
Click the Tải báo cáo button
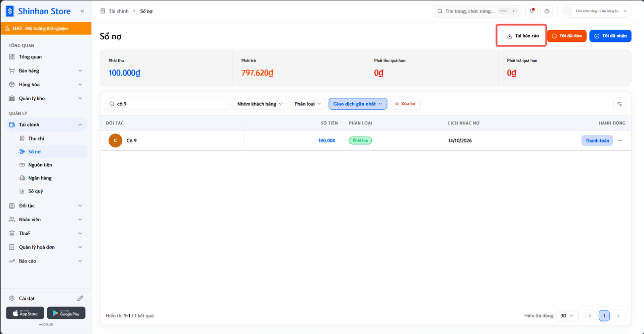(x=523, y=36)
